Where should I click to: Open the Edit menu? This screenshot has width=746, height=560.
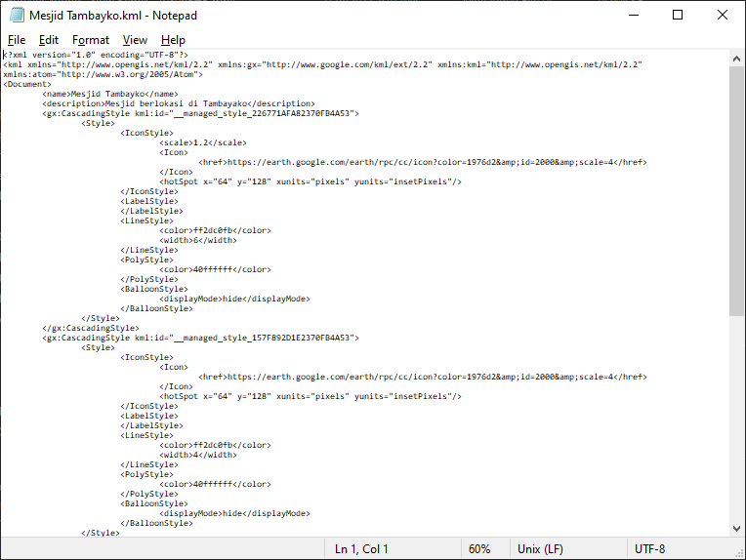[49, 40]
